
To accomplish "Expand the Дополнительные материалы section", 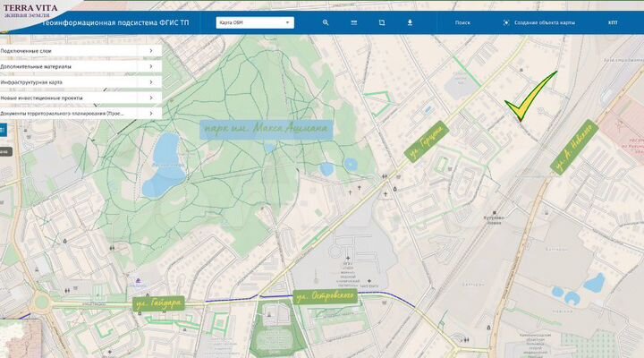I will tap(77, 66).
